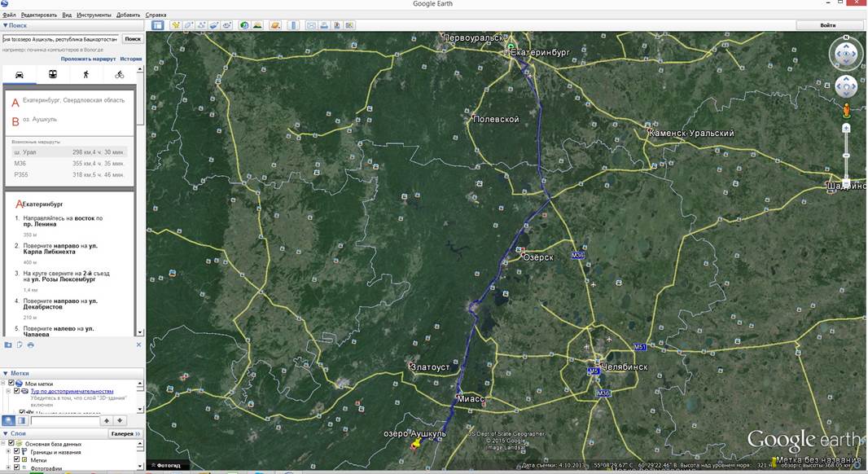Open the Вид menu
The height and width of the screenshot is (474, 868).
(67, 15)
